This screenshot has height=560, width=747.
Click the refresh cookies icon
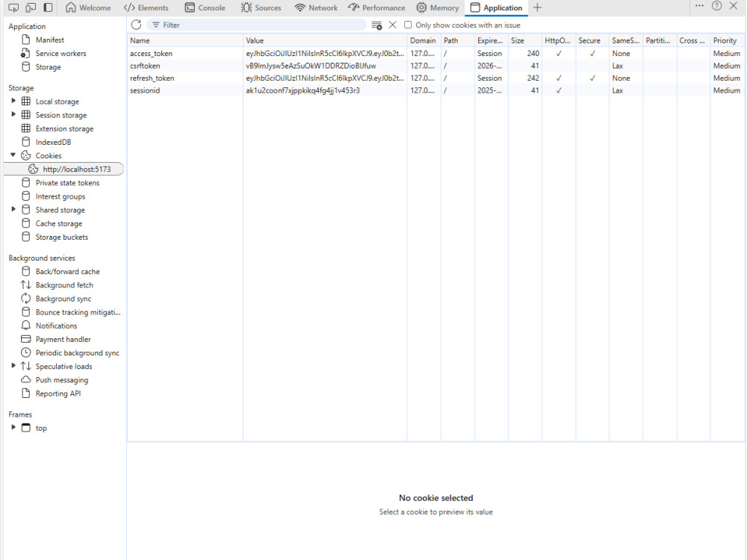[136, 25]
